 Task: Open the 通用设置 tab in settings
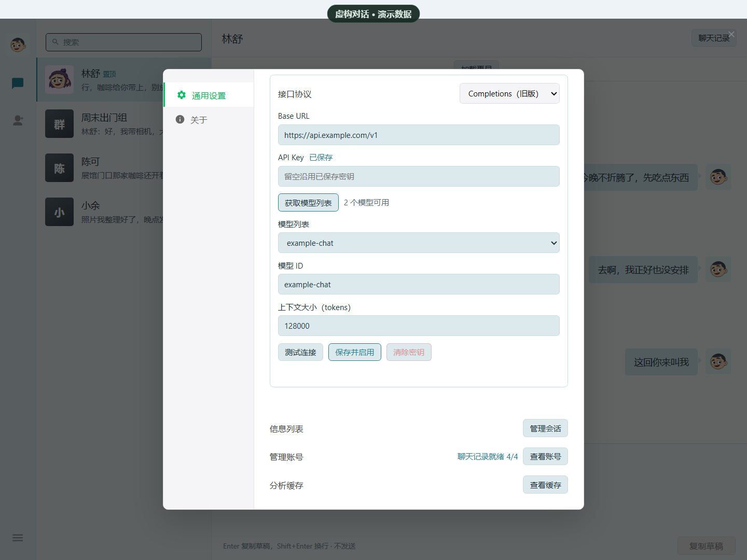[209, 95]
